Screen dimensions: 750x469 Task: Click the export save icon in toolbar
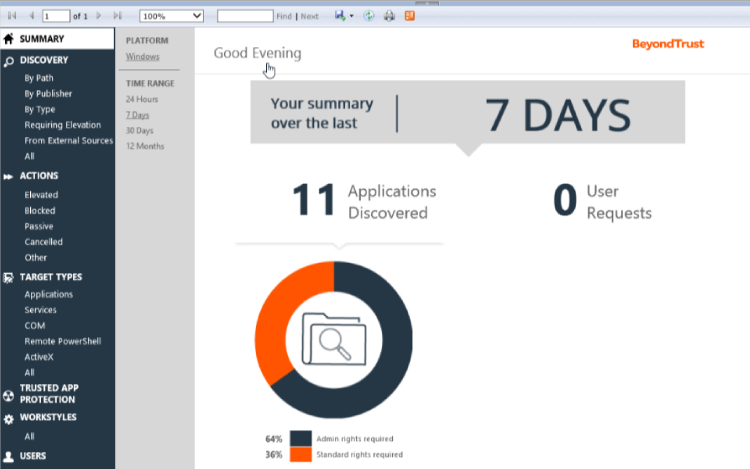click(340, 16)
